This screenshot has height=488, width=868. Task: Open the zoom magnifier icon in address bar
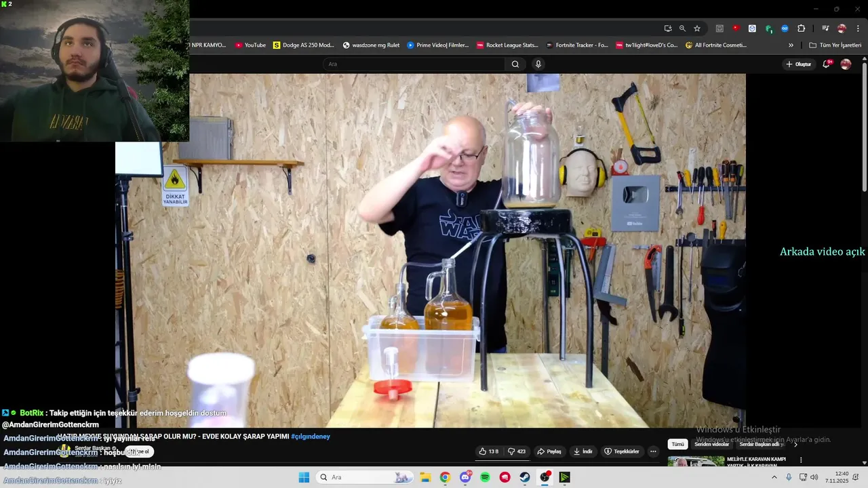pyautogui.click(x=682, y=28)
